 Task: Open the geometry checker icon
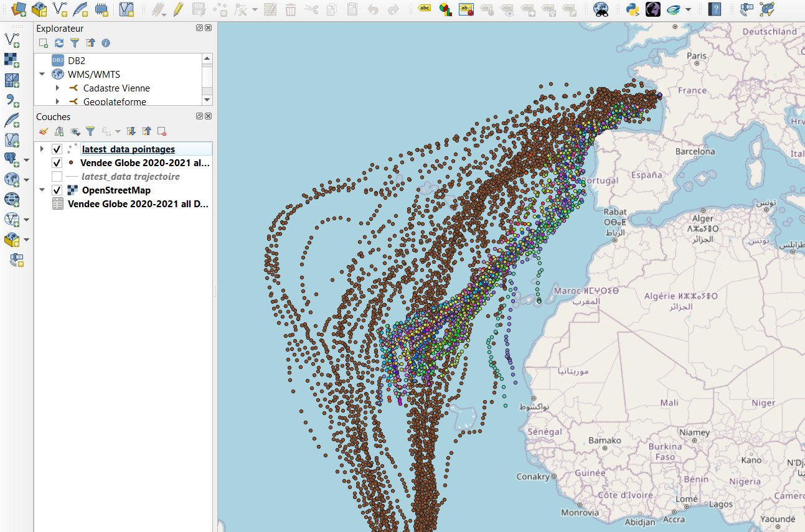(x=767, y=9)
